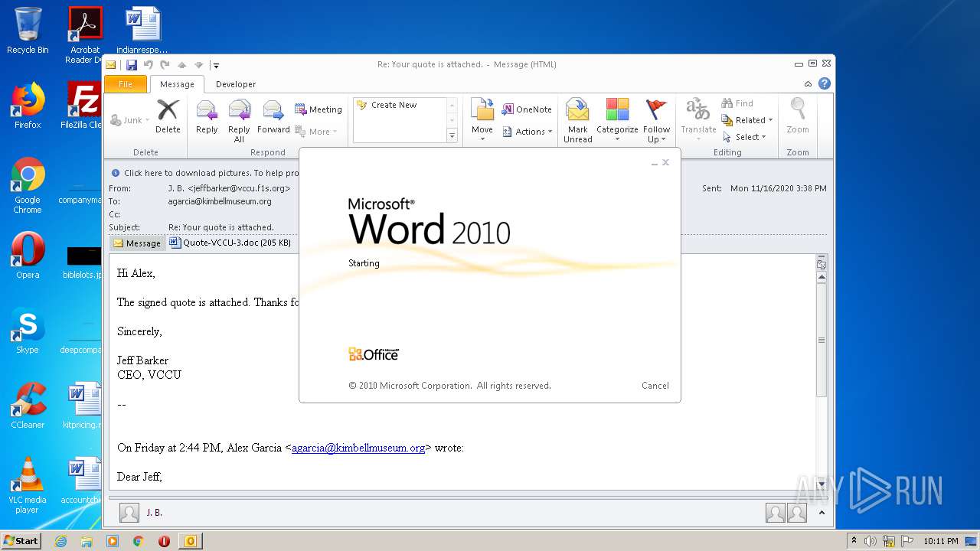Forward this message

(273, 117)
